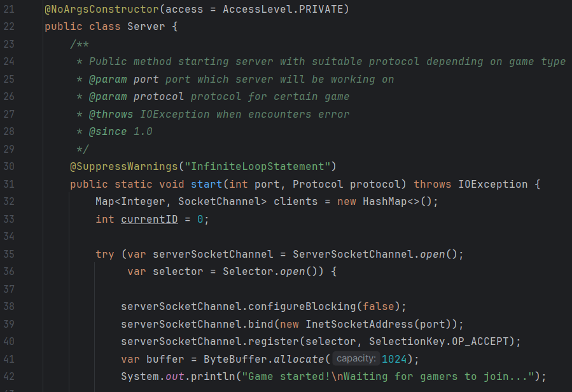Image resolution: width=572 pixels, height=392 pixels.
Task: Place cursor on the Server class name
Action: [x=146, y=27]
